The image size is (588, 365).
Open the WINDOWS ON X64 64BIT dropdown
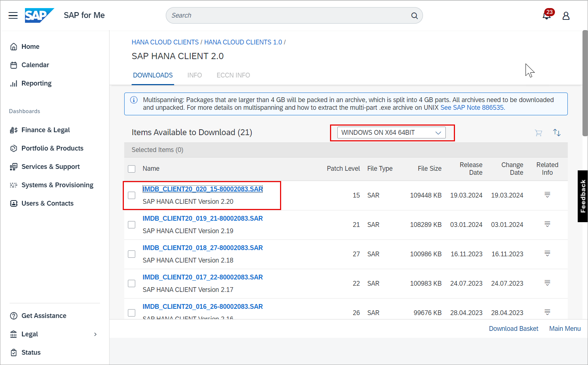click(x=391, y=133)
